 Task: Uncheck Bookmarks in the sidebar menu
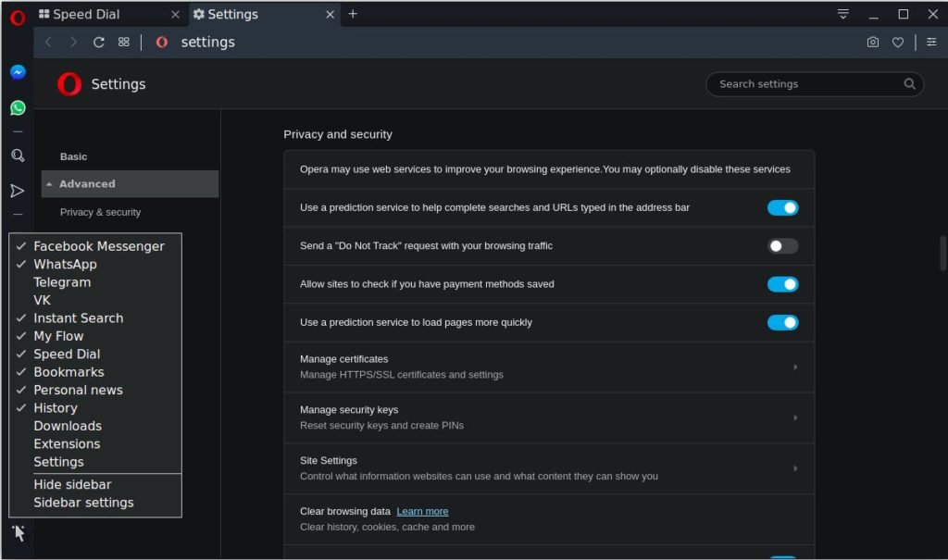coord(95,372)
